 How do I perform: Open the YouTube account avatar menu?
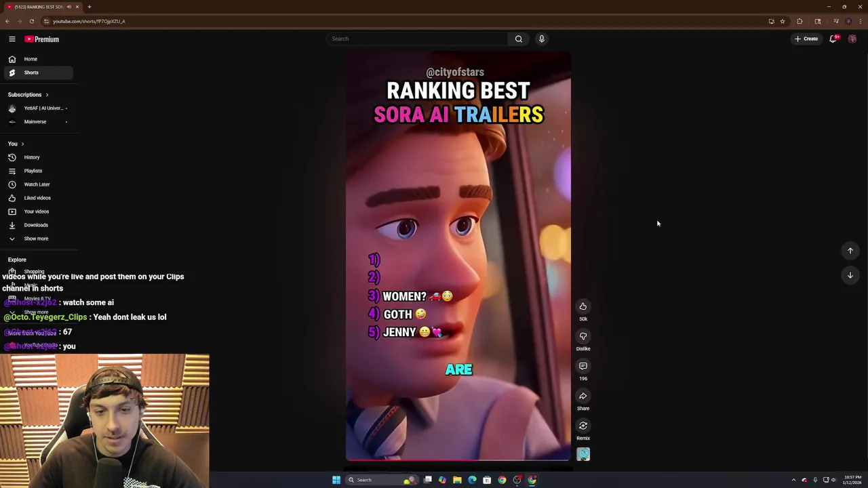[852, 39]
